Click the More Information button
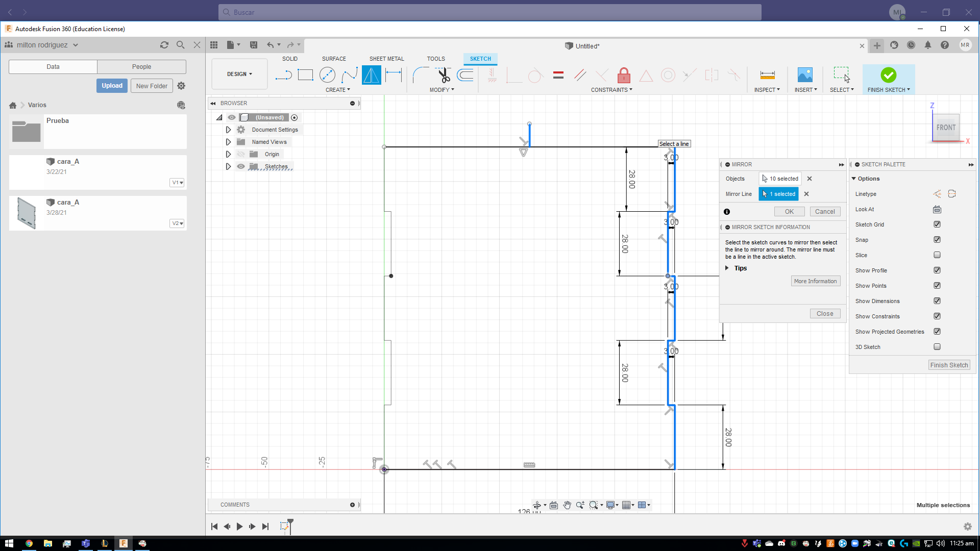This screenshot has width=980, height=551. (815, 281)
